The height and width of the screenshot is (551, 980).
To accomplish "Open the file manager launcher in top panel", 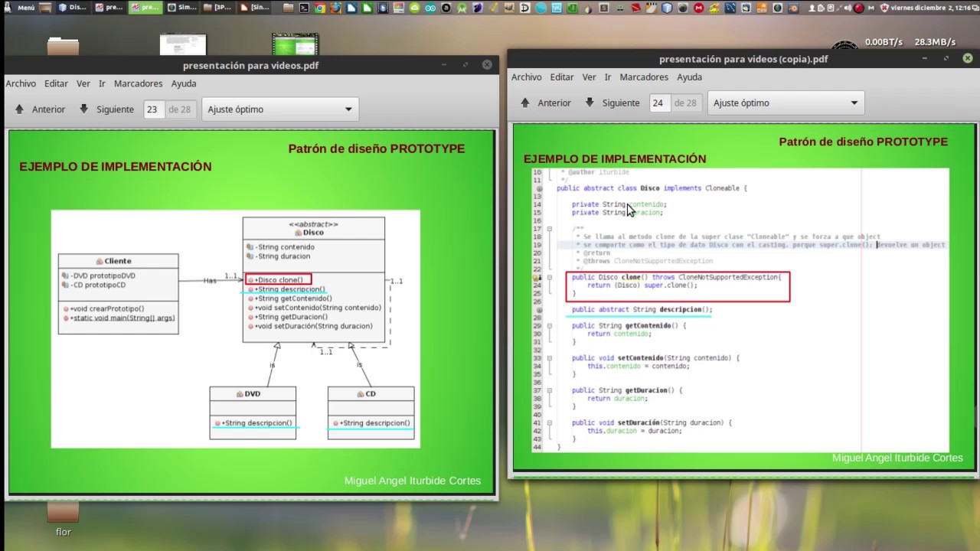I will 288,8.
